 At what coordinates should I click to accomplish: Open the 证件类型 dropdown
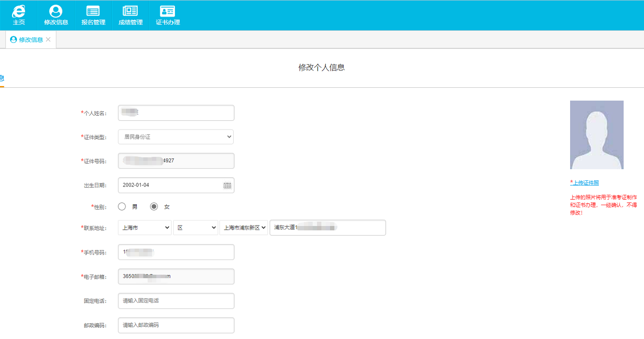pos(175,136)
